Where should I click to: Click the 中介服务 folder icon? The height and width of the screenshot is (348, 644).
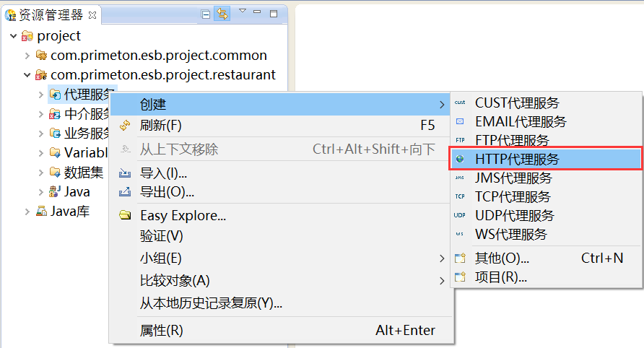[55, 114]
